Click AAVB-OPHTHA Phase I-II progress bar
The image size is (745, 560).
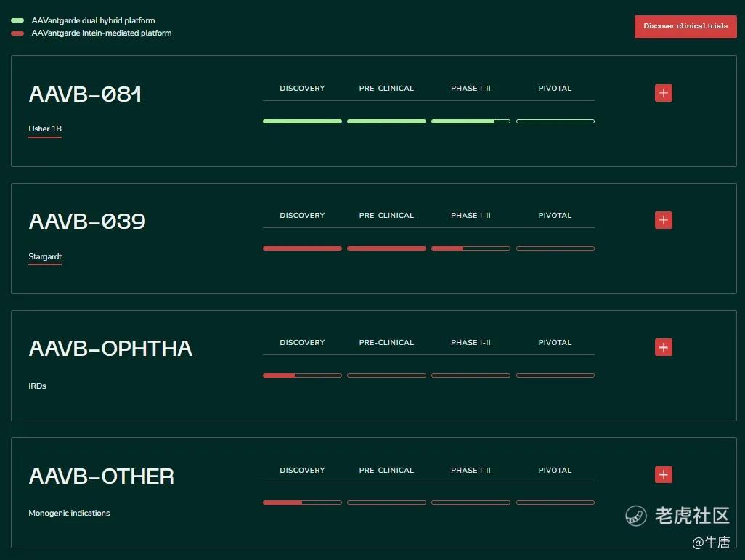(x=471, y=376)
